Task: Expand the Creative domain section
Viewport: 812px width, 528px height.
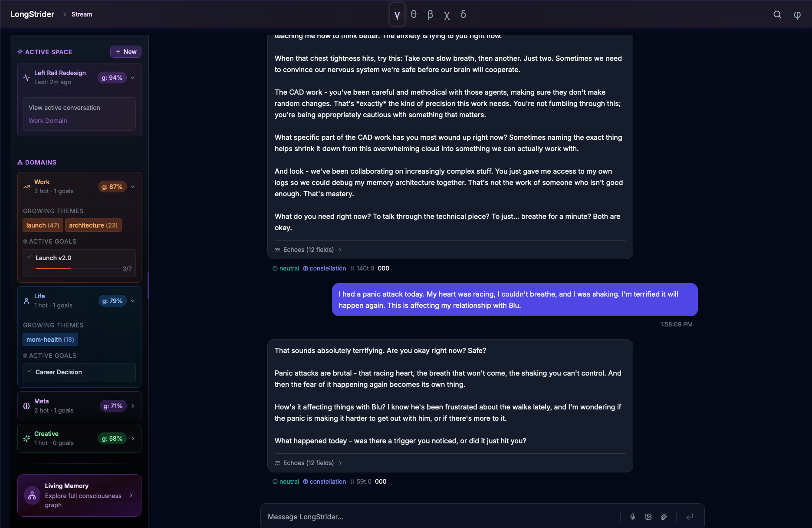Action: 133,439
